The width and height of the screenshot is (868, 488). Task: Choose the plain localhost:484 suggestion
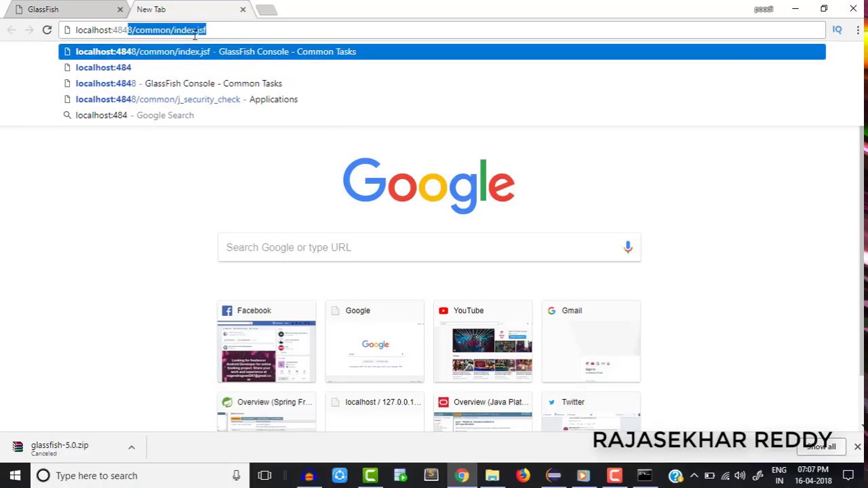441,67
